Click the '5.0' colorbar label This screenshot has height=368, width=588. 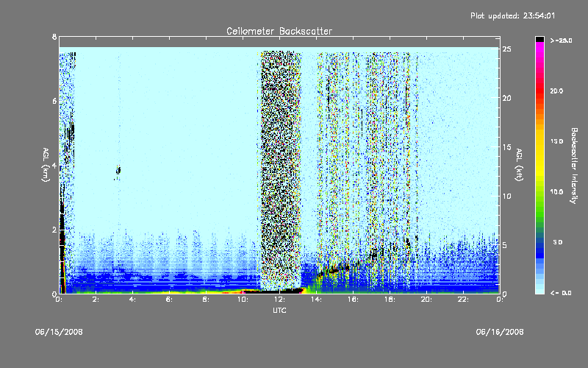click(x=558, y=242)
